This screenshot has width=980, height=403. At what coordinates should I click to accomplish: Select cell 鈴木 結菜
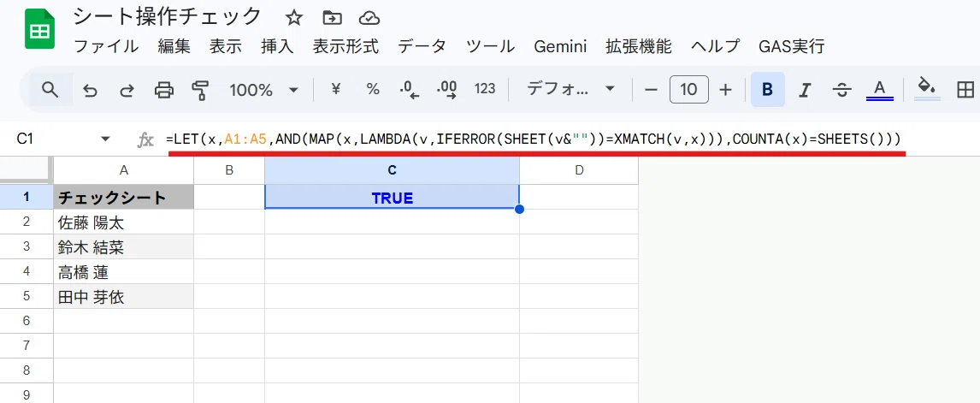(x=124, y=246)
